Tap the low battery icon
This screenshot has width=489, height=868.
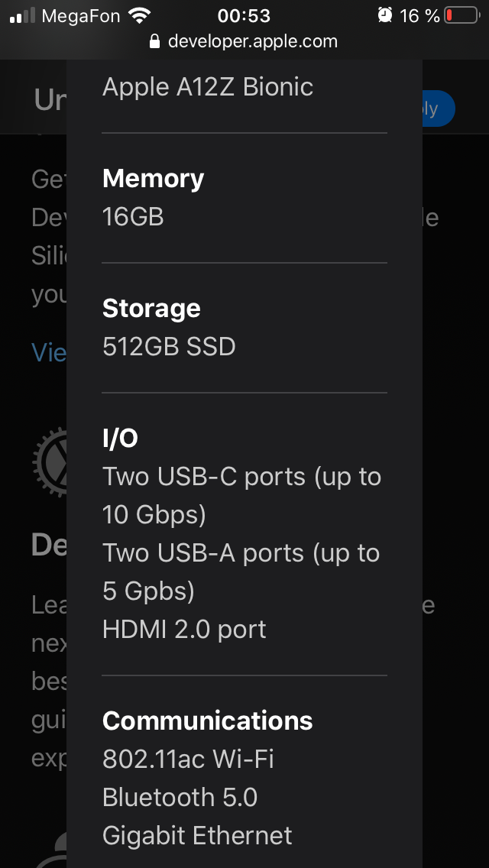click(461, 15)
